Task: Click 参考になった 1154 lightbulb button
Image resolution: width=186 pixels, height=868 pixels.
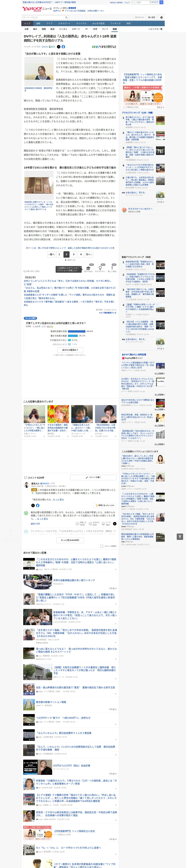Action: tap(105, 505)
